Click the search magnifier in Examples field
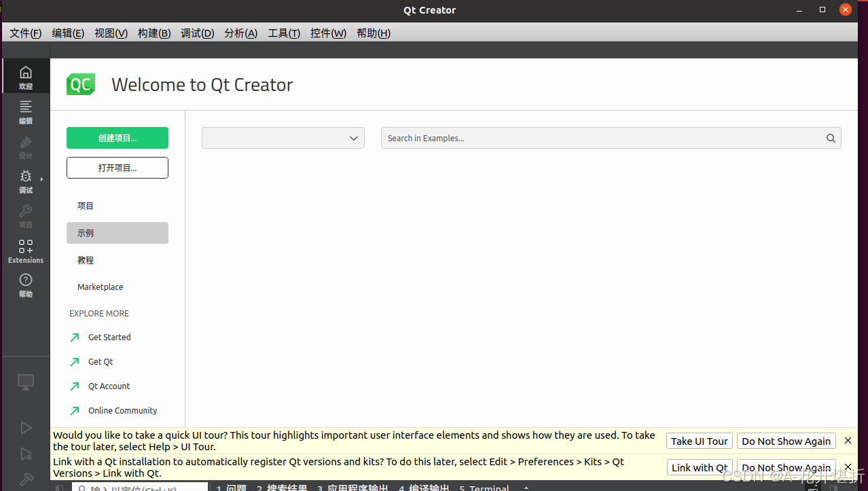 pyautogui.click(x=831, y=138)
